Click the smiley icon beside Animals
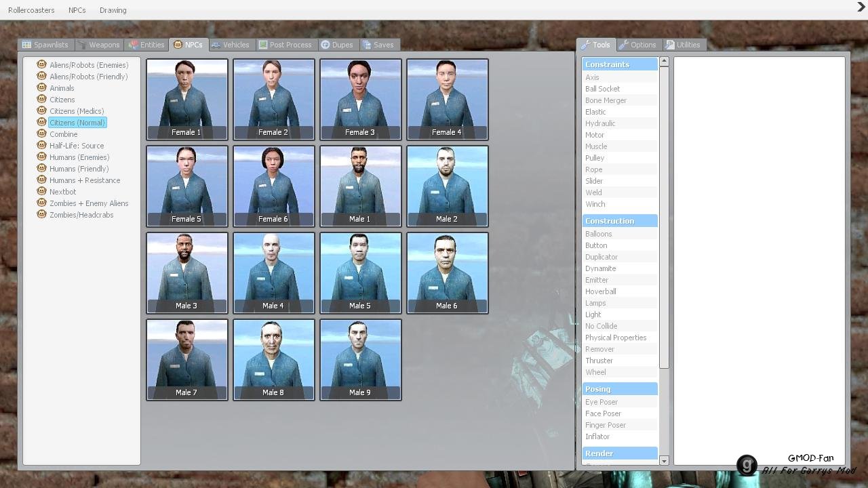The width and height of the screenshot is (868, 488). [x=41, y=87]
